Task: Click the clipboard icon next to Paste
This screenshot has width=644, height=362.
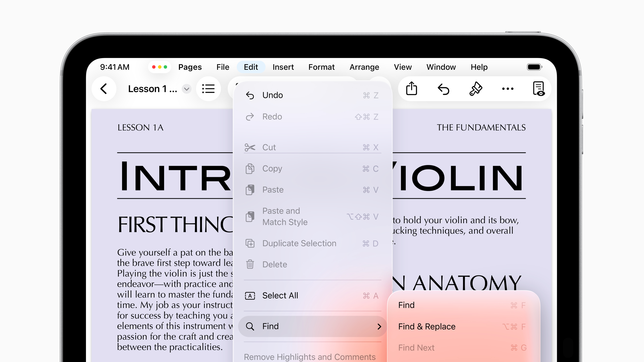Action: pyautogui.click(x=250, y=190)
